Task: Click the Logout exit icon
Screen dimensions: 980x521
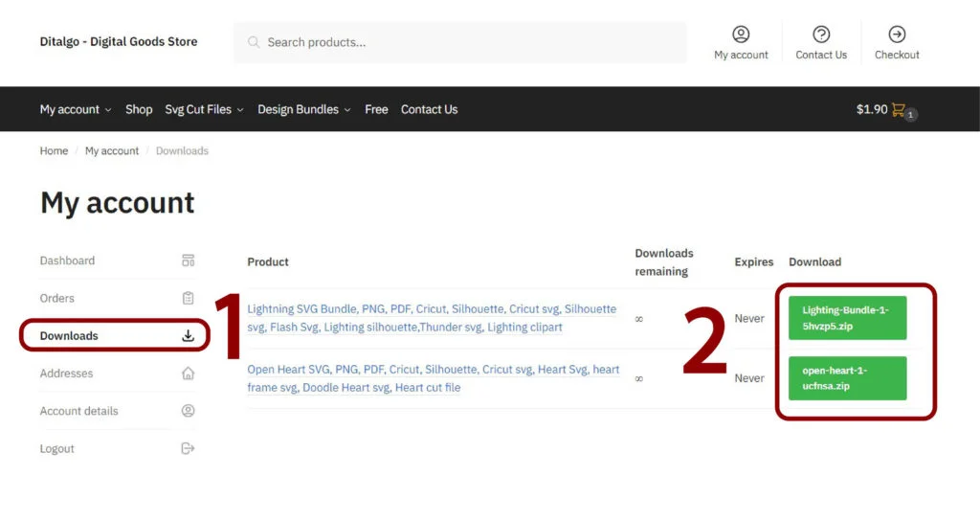Action: pyautogui.click(x=188, y=448)
